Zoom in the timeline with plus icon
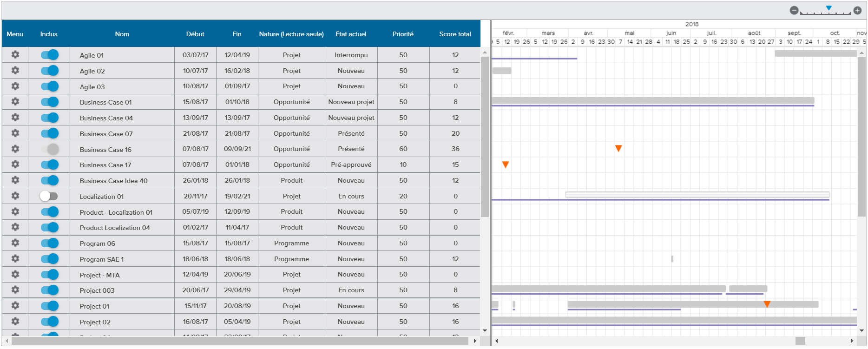Viewport: 868px width, 349px height. (x=857, y=10)
